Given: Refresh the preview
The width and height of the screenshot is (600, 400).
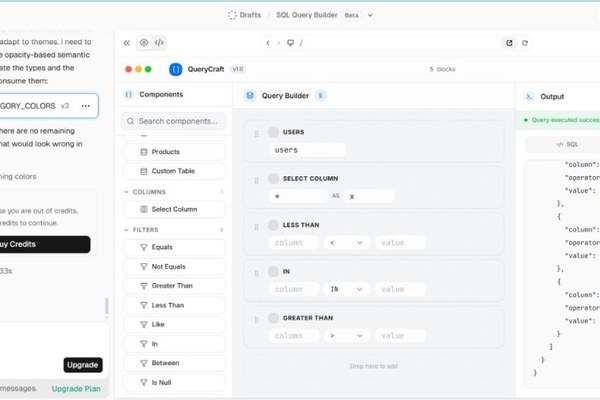Looking at the screenshot, I should pos(525,43).
